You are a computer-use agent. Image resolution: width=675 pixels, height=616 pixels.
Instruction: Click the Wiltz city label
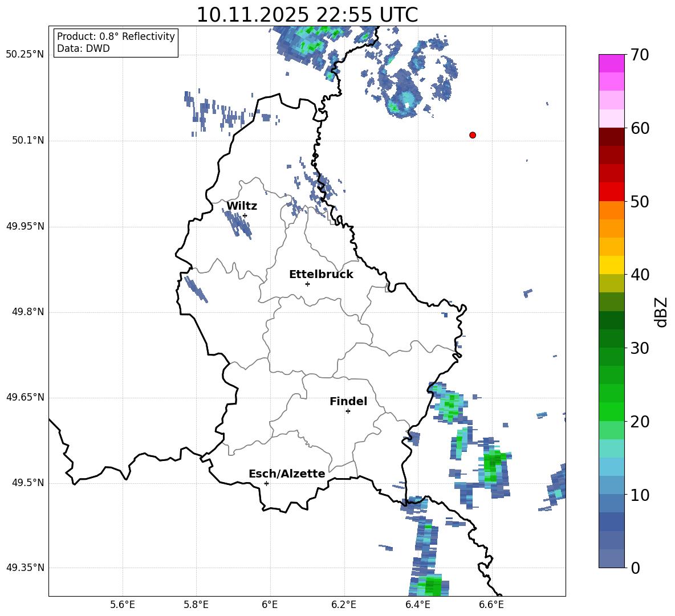[242, 206]
